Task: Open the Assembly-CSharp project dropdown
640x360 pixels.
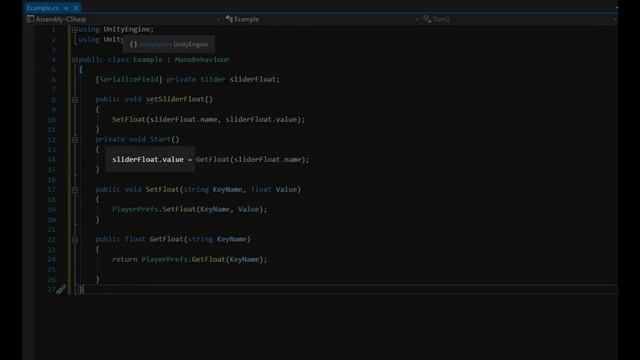Action: (x=123, y=19)
